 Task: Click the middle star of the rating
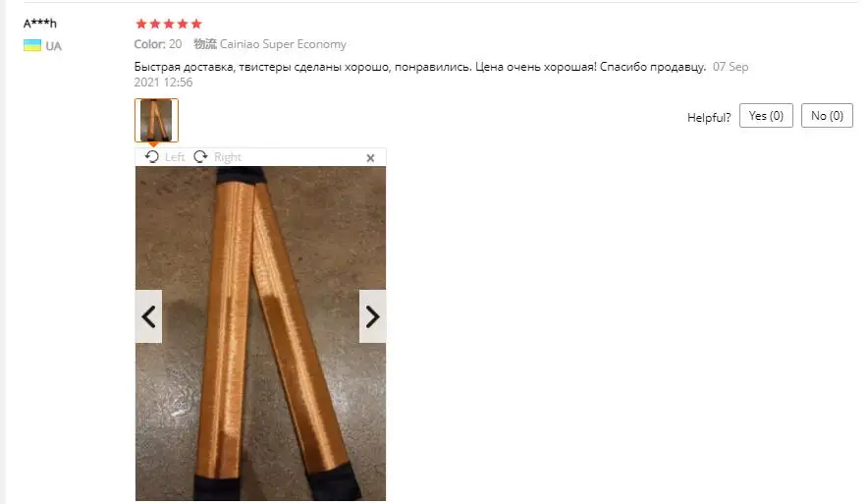coord(169,24)
